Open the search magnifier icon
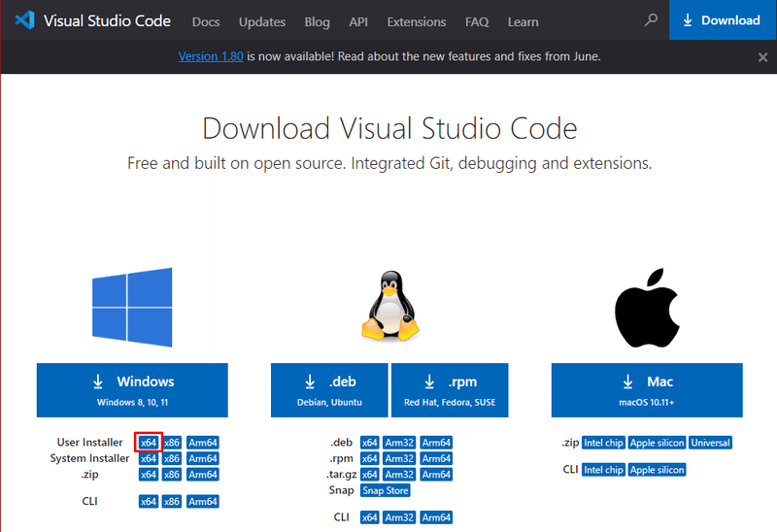777x532 pixels. [x=651, y=20]
